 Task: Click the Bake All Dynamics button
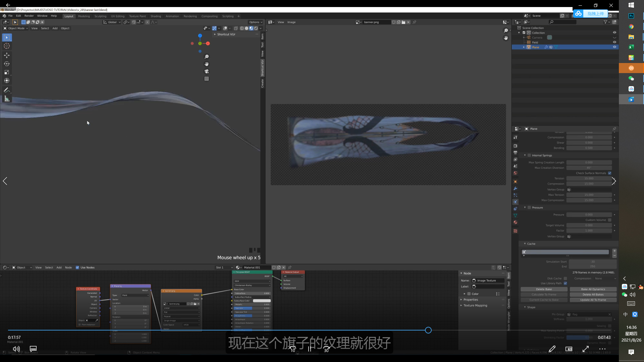593,289
